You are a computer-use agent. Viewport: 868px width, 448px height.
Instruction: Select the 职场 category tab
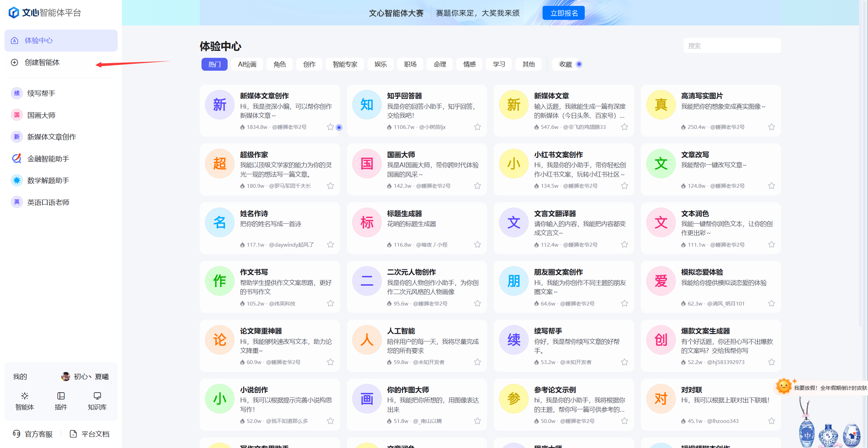click(x=410, y=64)
